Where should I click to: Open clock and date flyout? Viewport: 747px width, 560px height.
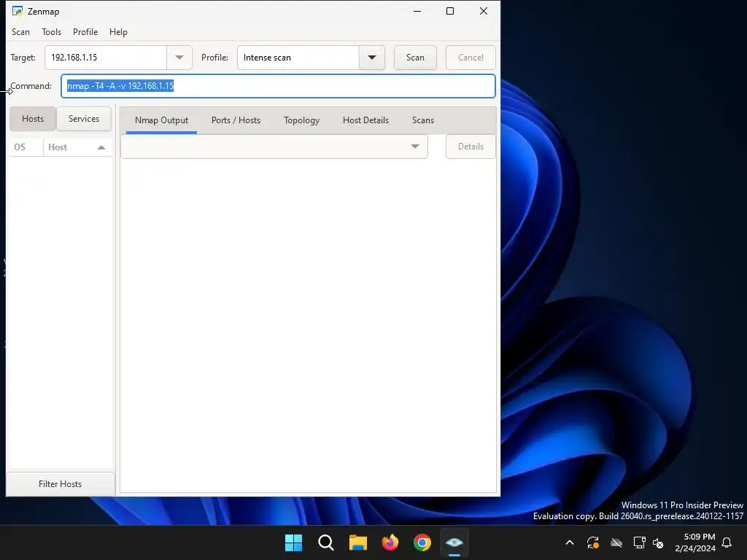695,542
